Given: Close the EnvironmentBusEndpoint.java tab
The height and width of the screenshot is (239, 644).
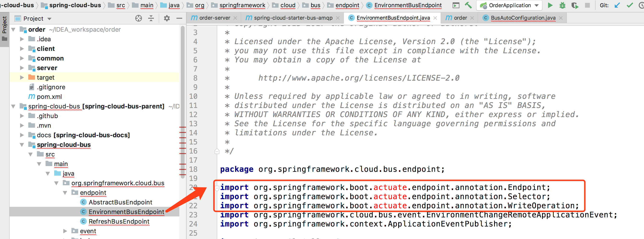Looking at the screenshot, I should [435, 18].
